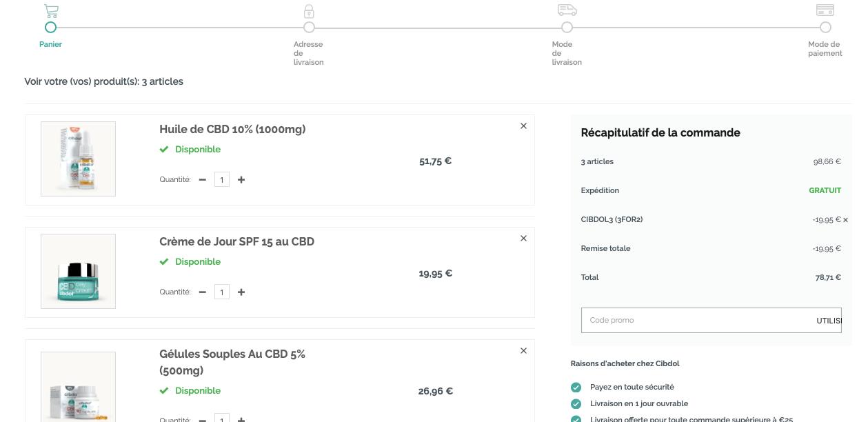
Task: Go to Mode de livraison step circle
Action: [x=567, y=28]
